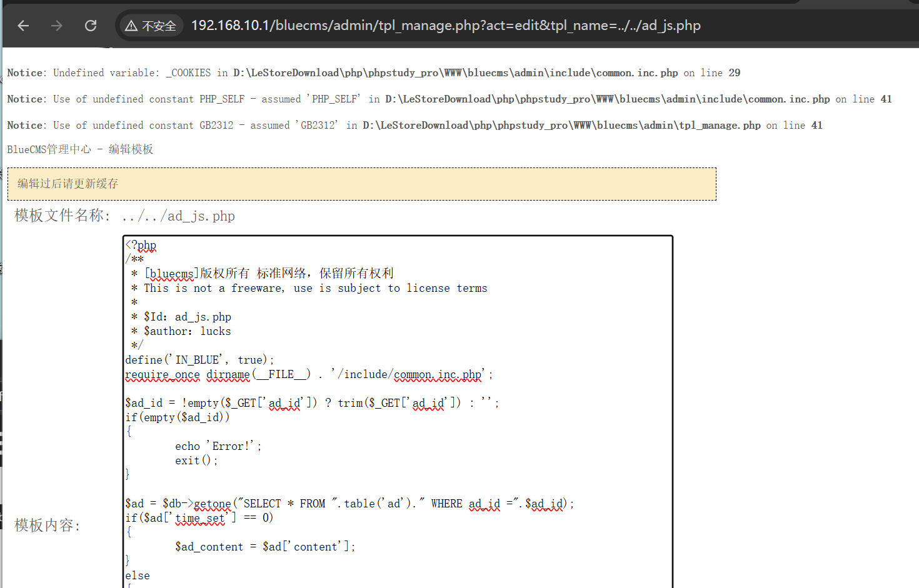
Task: Open the 不安全 site security warning
Action: pyautogui.click(x=151, y=26)
